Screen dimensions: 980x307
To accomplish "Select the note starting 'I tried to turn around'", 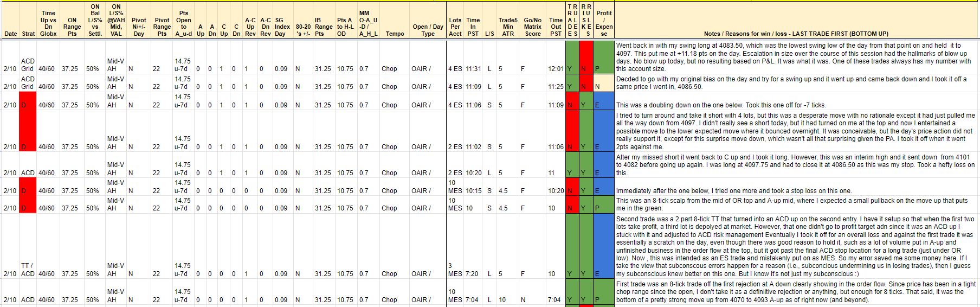I will 796,131.
